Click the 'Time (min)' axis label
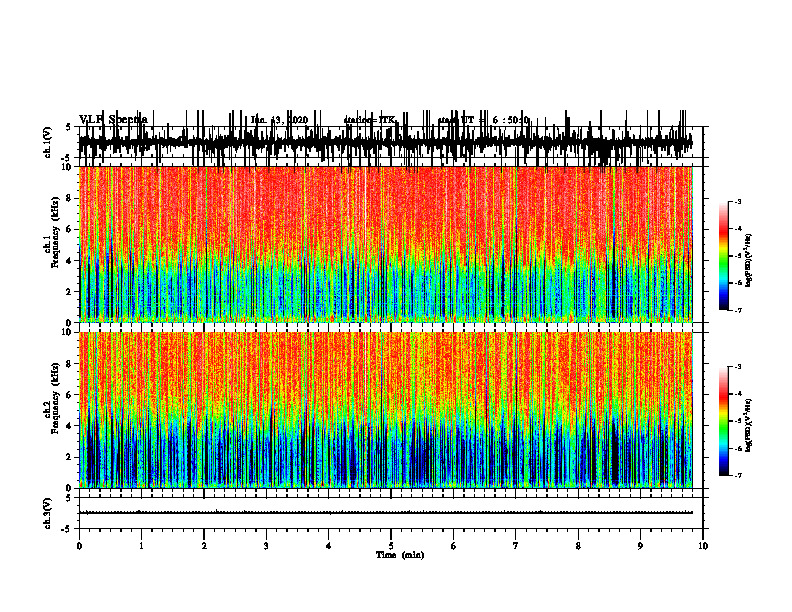Screen dimensions: 792x612 [x=400, y=555]
